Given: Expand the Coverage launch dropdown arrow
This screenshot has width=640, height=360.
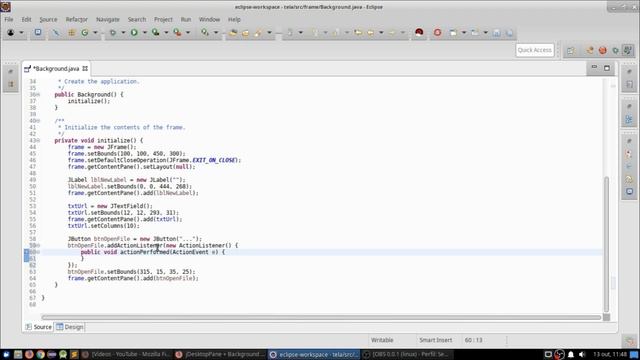Looking at the screenshot, I should tap(166, 33).
